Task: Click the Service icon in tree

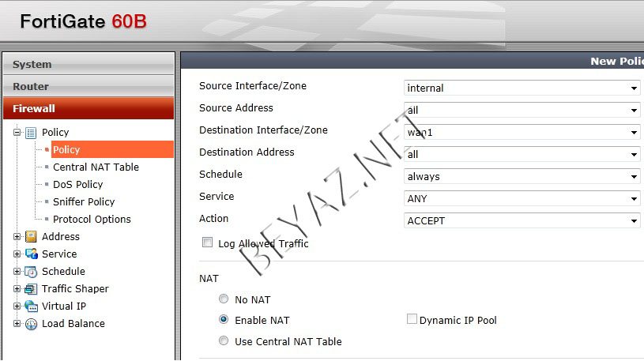Action: tap(32, 254)
